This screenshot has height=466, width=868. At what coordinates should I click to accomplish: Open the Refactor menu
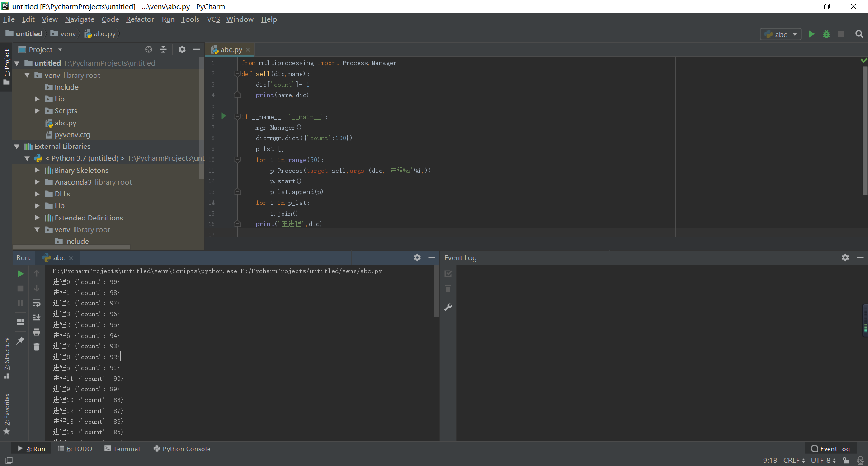click(x=140, y=19)
